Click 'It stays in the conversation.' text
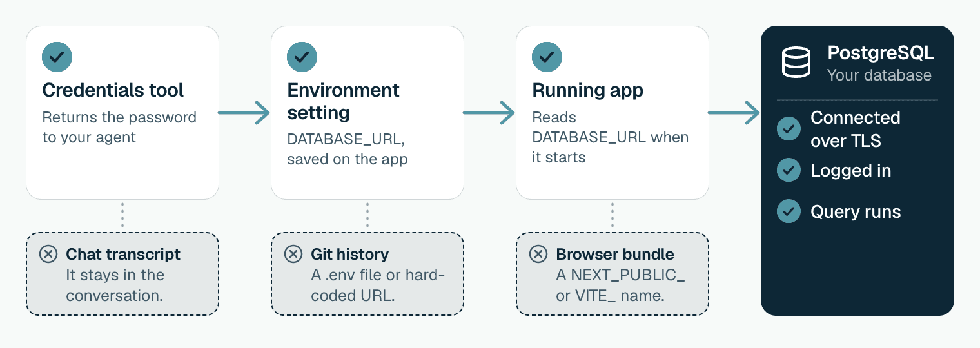Viewport: 980px width, 348px height. pyautogui.click(x=115, y=285)
